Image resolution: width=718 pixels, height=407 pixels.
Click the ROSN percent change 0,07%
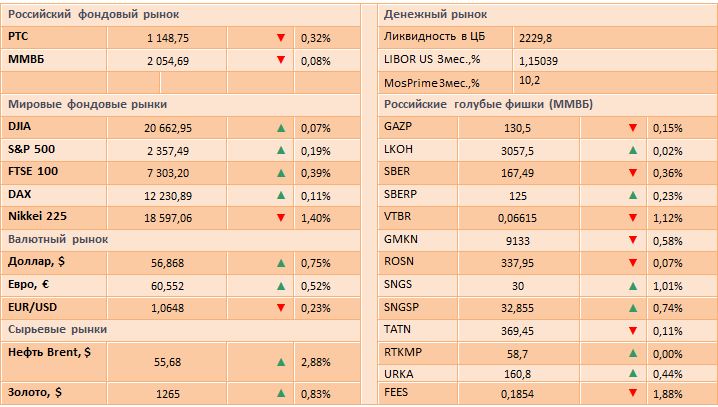pos(666,263)
